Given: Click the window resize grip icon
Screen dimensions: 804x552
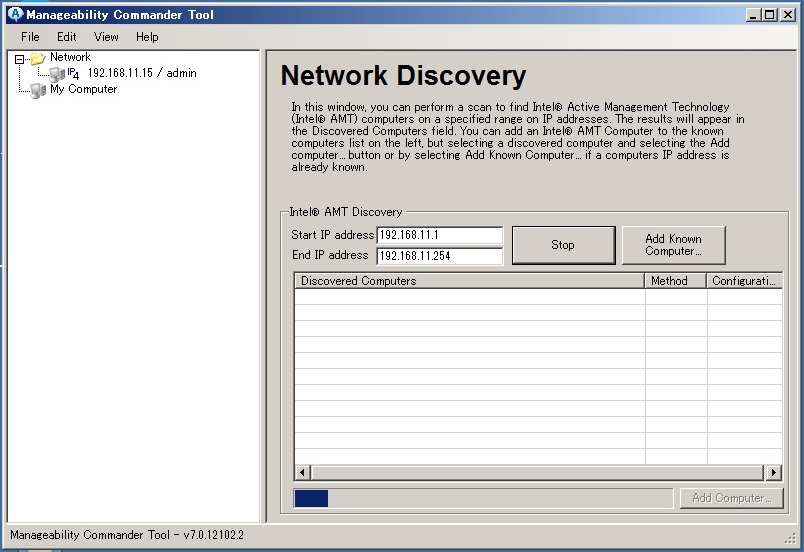Looking at the screenshot, I should [790, 538].
